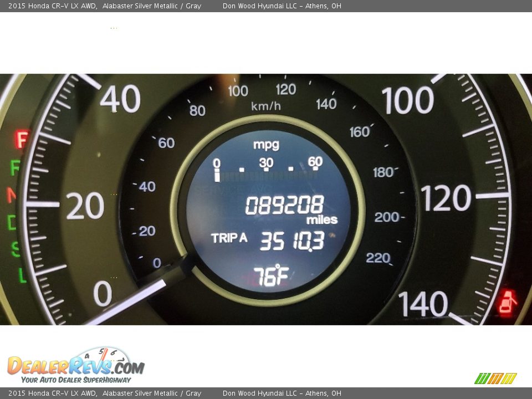Viewport: 532px width, 399px height.
Task: Click the 100 mph speedometer mark
Action: click(408, 101)
